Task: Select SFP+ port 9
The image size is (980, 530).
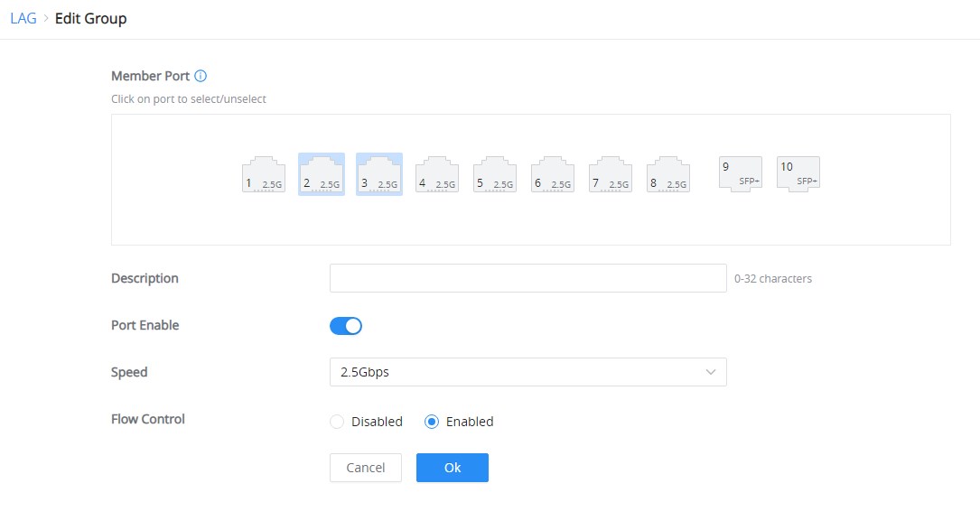Action: click(741, 173)
